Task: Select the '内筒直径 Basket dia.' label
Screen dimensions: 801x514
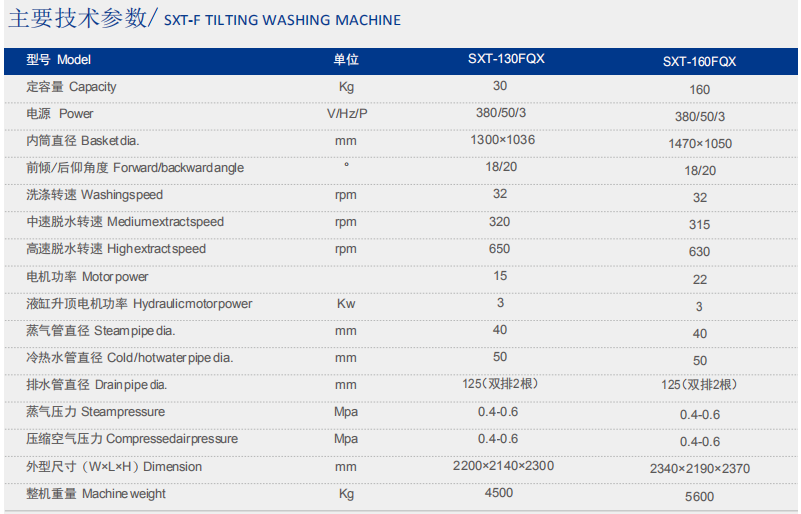Action: [83, 141]
